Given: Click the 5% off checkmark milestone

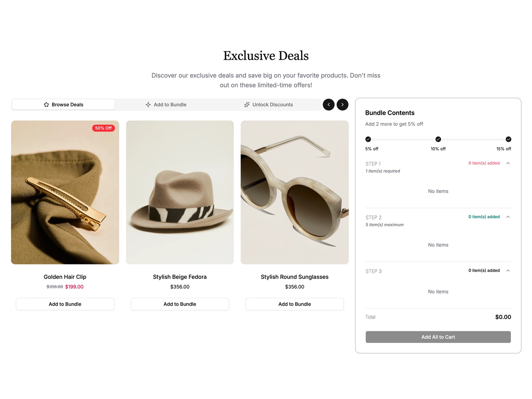Looking at the screenshot, I should click(368, 139).
